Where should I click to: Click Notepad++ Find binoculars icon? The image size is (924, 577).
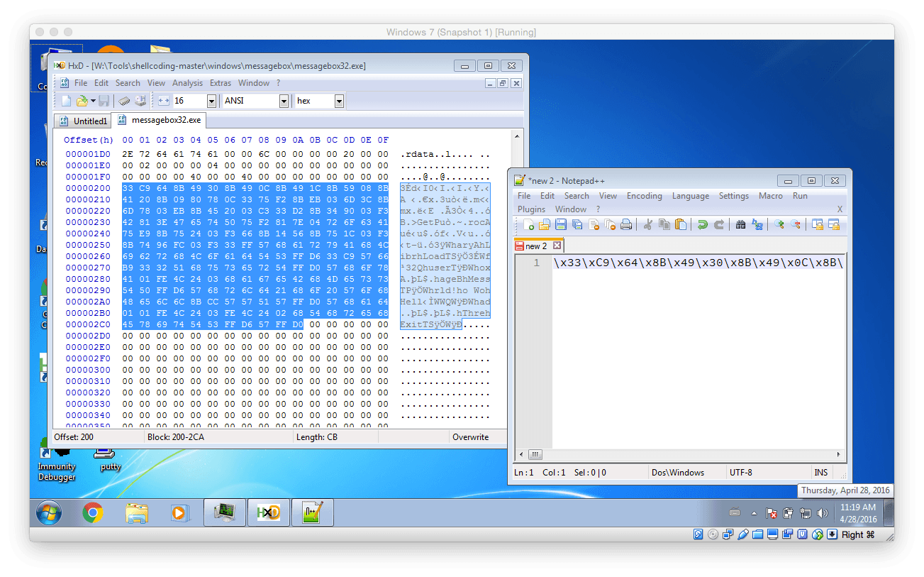740,225
